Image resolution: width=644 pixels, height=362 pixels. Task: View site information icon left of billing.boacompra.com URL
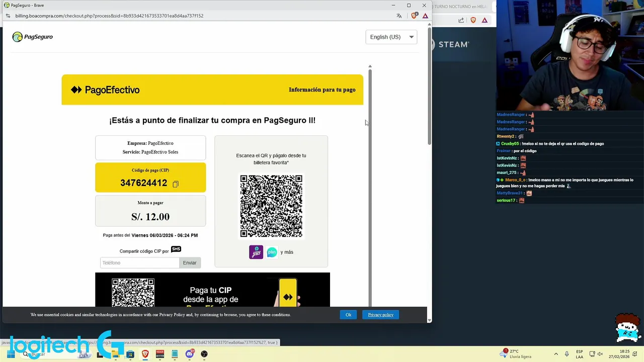pyautogui.click(x=8, y=16)
